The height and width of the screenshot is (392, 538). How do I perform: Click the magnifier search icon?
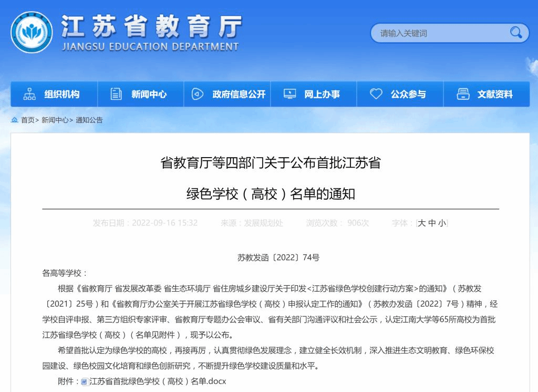[516, 33]
